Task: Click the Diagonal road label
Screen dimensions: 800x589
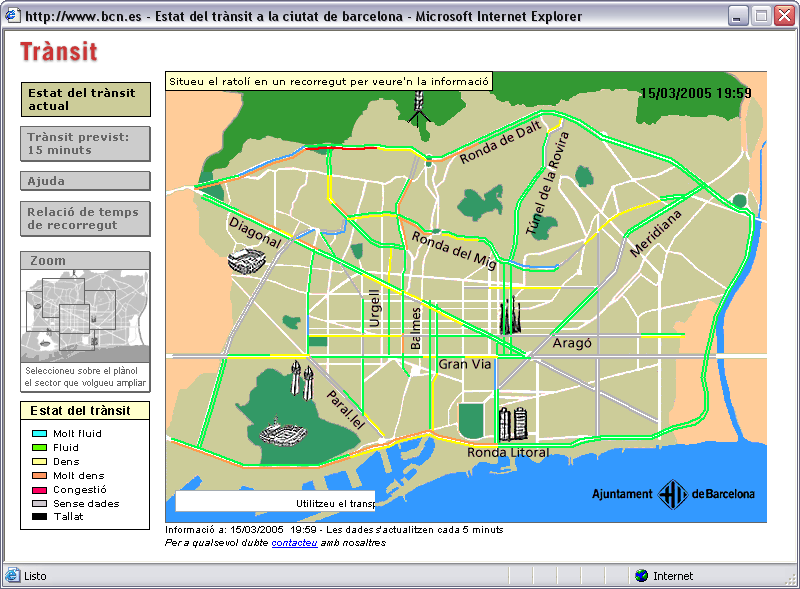Action: point(255,232)
